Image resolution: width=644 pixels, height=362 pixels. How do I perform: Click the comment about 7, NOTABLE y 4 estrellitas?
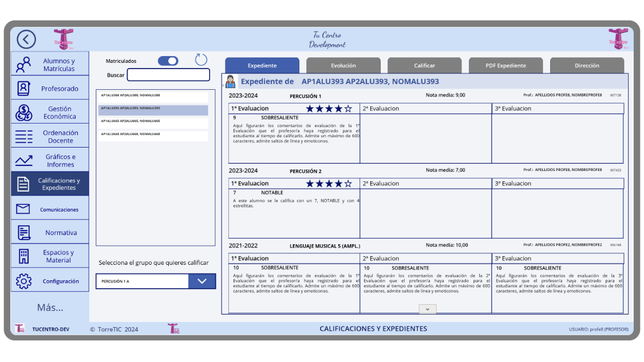click(x=296, y=203)
